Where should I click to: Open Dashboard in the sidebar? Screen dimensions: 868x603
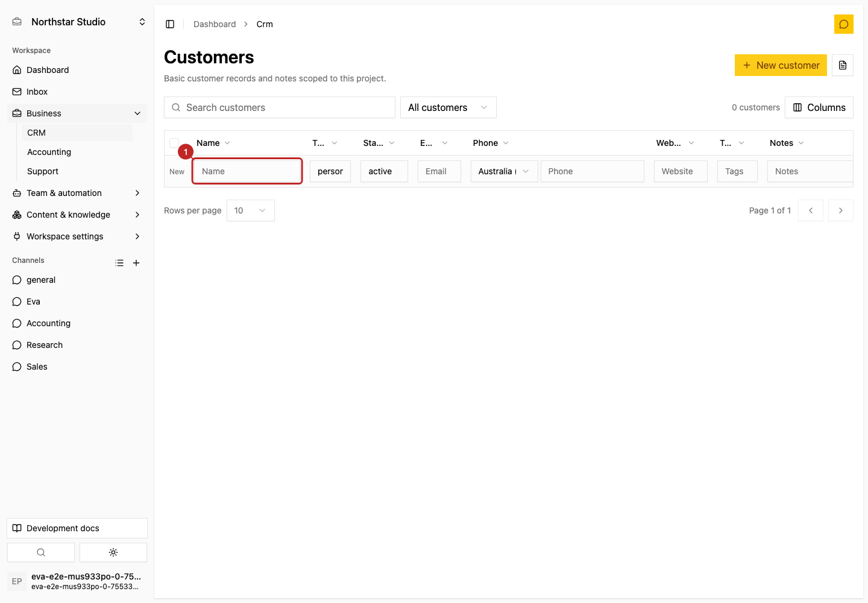click(x=77, y=70)
